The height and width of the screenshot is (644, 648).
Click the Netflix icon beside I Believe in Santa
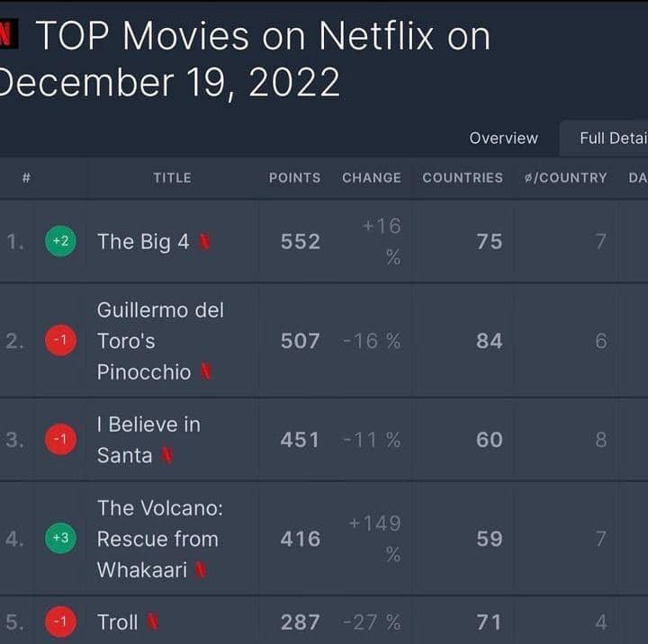[x=166, y=456]
